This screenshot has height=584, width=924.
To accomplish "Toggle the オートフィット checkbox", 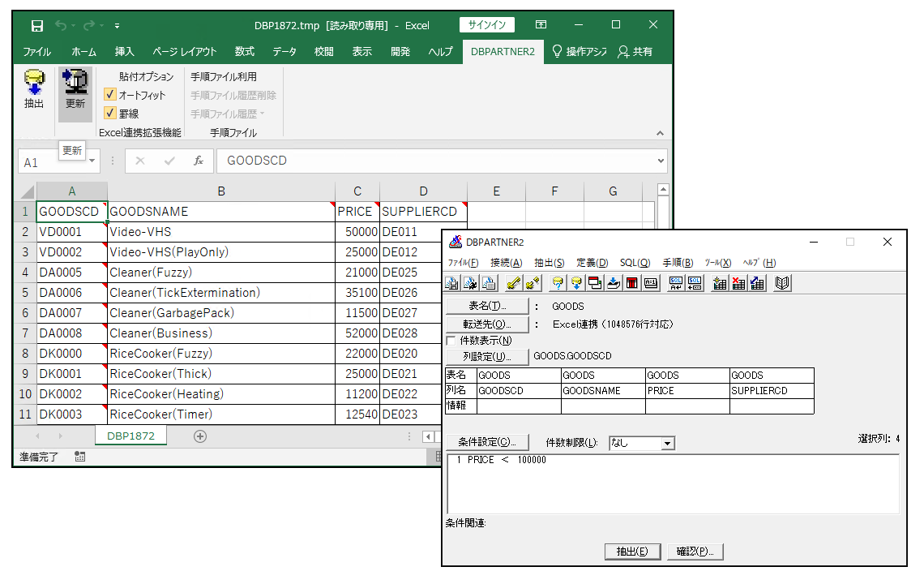I will (x=110, y=94).
